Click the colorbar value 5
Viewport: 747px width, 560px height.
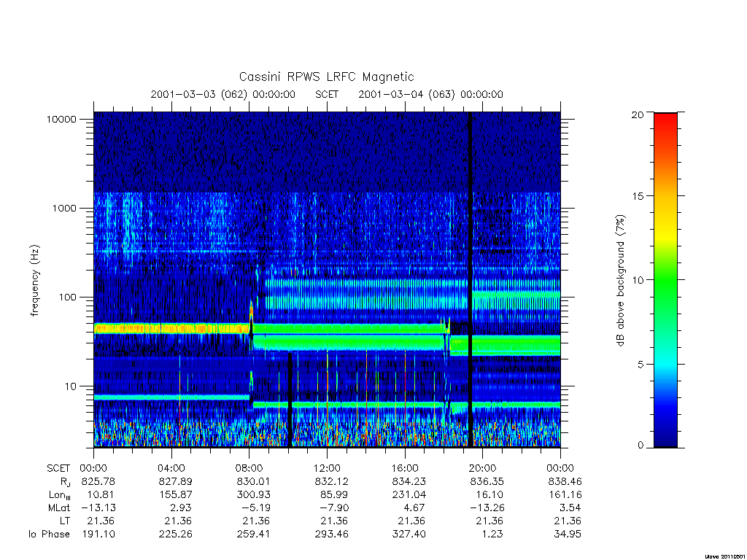tap(640, 365)
